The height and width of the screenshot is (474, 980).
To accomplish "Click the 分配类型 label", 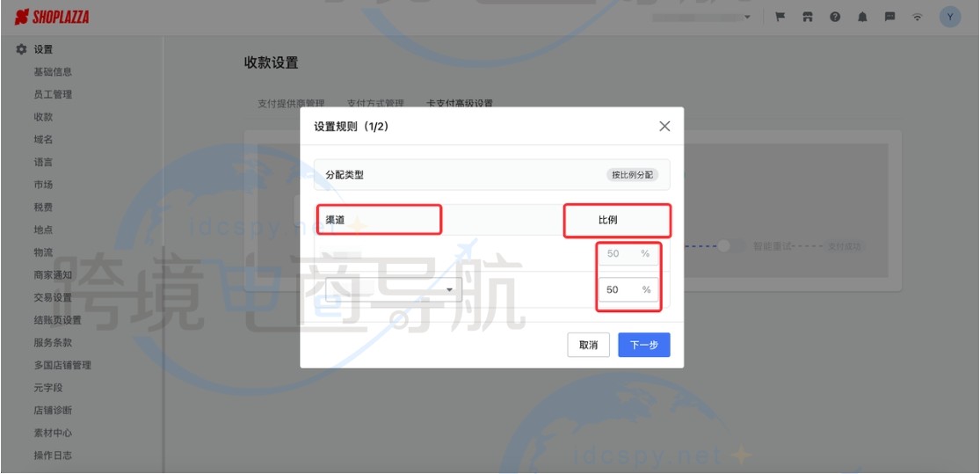I will pos(345,175).
